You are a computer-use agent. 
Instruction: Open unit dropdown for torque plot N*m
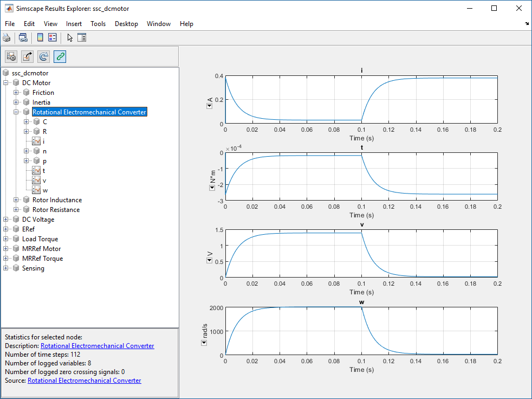tap(212, 188)
